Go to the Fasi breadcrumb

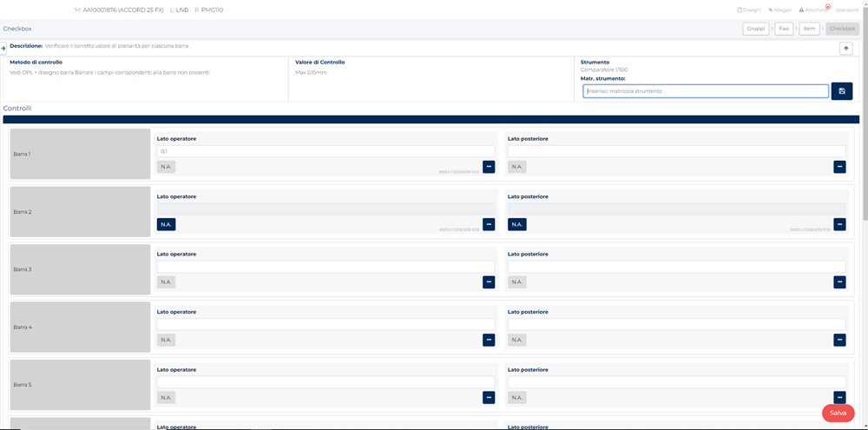pyautogui.click(x=784, y=29)
